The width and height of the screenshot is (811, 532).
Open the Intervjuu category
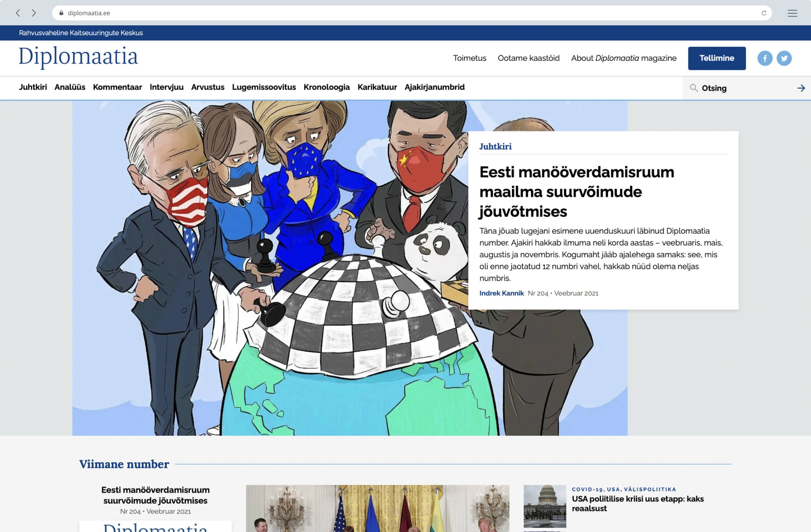(166, 87)
